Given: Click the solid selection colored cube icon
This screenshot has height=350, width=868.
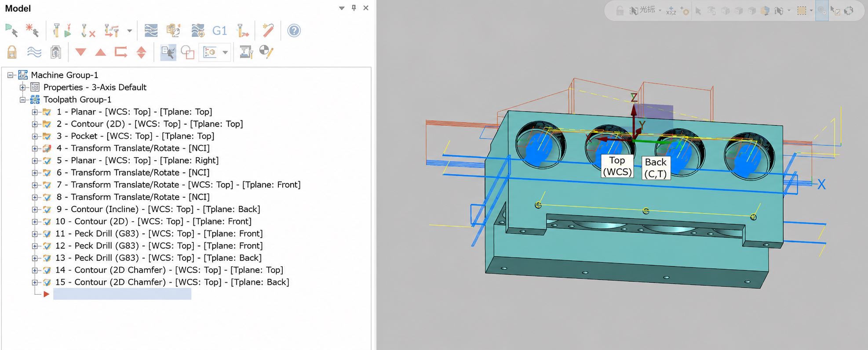Looking at the screenshot, I should tap(765, 11).
